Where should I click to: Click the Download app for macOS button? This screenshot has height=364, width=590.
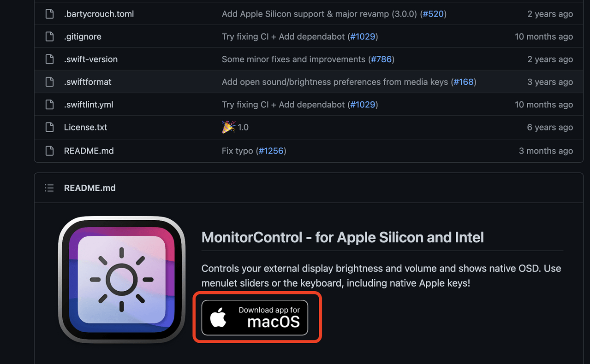[x=257, y=317]
